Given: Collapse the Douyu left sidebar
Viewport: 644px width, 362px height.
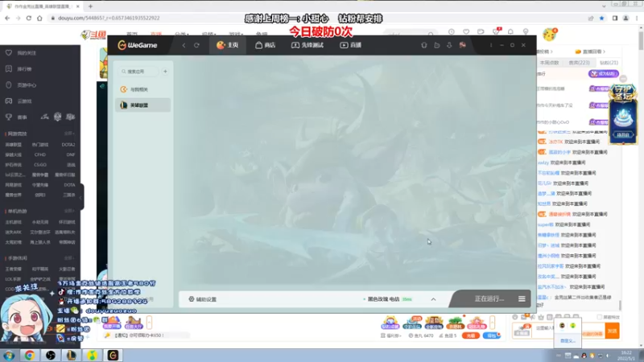Looking at the screenshot, I should [x=81, y=196].
